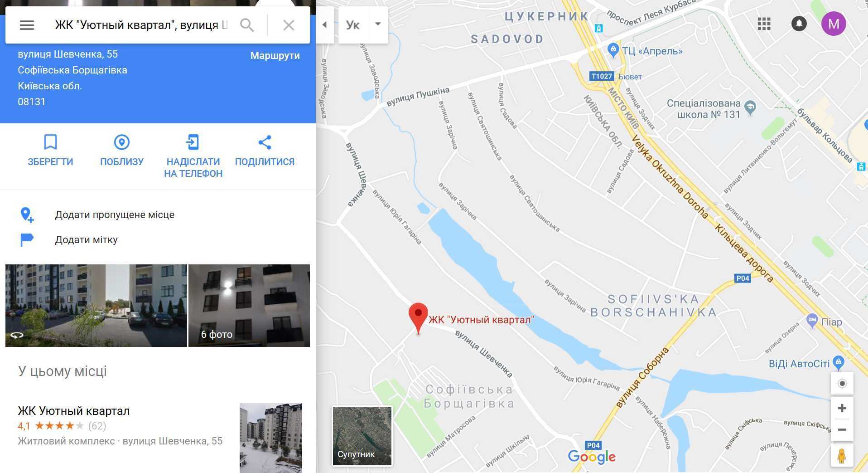Activate Street View pegman

pos(842,456)
